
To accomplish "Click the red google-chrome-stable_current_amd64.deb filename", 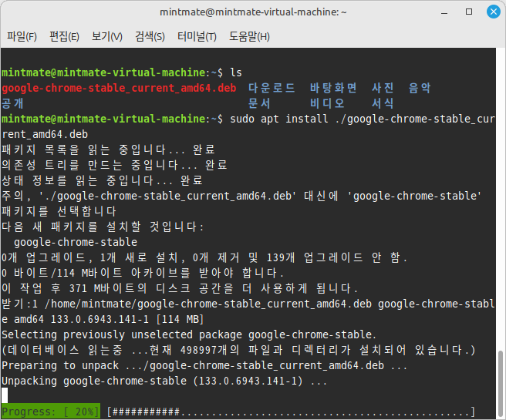I will 119,88.
